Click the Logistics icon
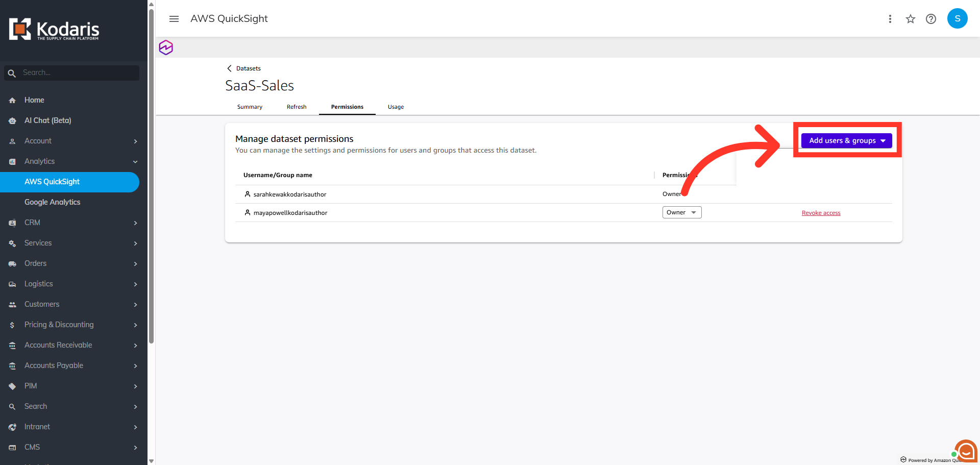The width and height of the screenshot is (980, 465). pyautogui.click(x=12, y=284)
